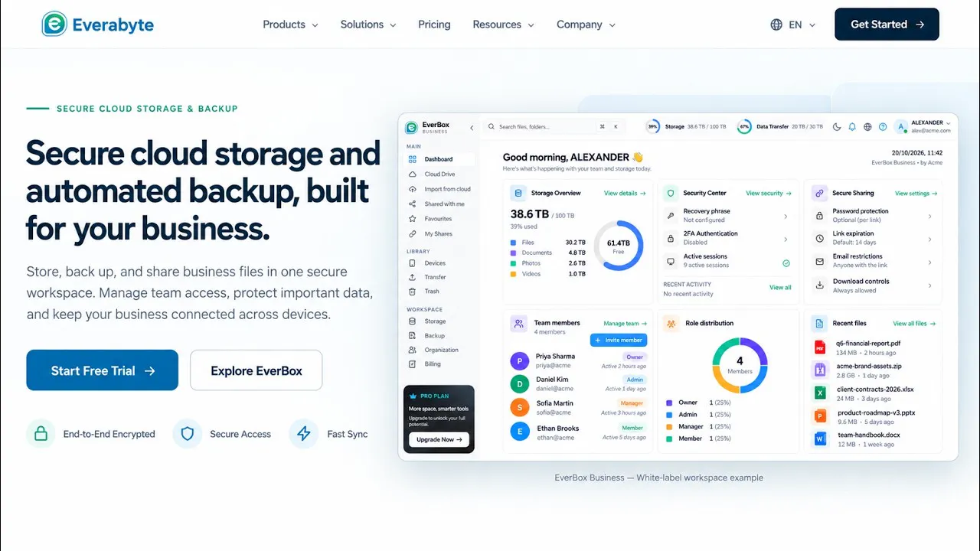Open the Manage team link

click(626, 324)
